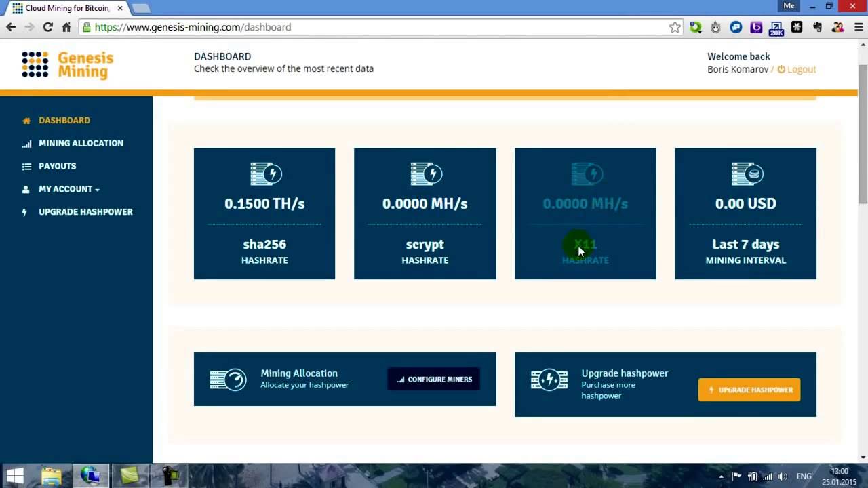Viewport: 868px width, 488px height.
Task: Click the 'Allocate your hashpower' text
Action: [x=304, y=385]
